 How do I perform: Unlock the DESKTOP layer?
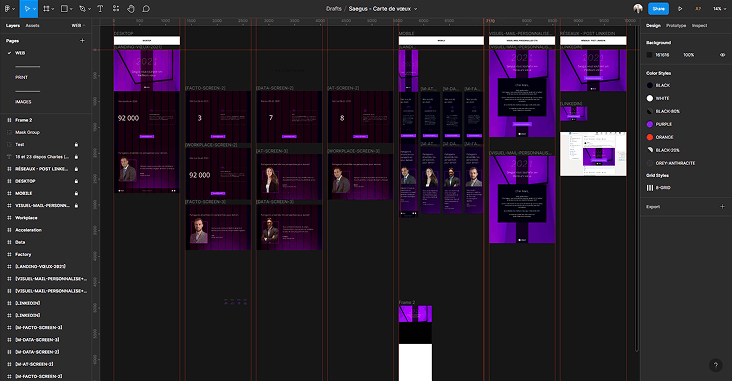coord(76,181)
